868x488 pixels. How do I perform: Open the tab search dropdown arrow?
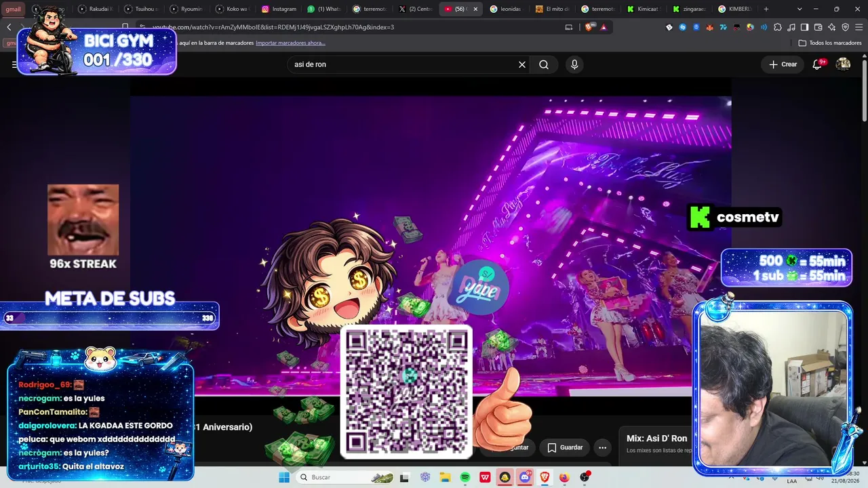pos(800,9)
